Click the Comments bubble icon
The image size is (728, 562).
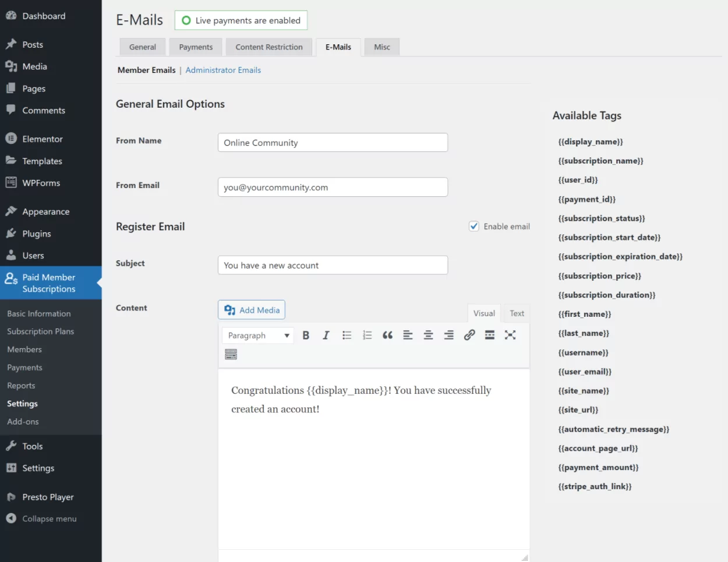[x=11, y=110]
